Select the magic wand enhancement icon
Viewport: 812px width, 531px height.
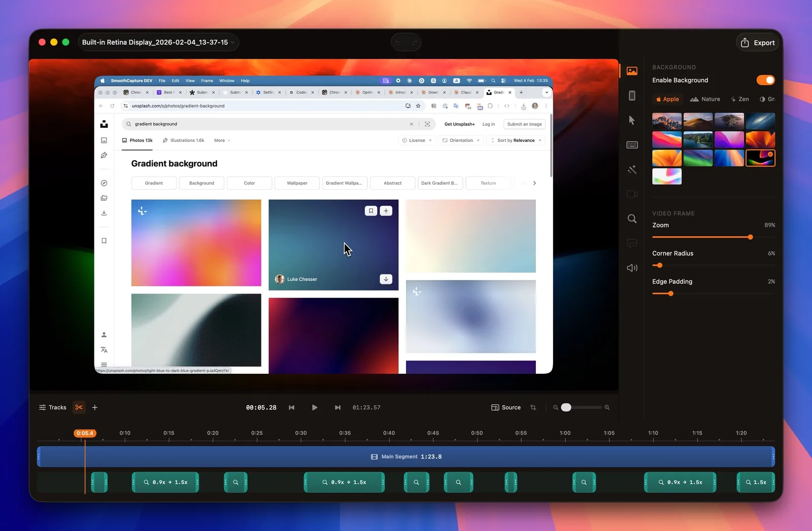632,170
